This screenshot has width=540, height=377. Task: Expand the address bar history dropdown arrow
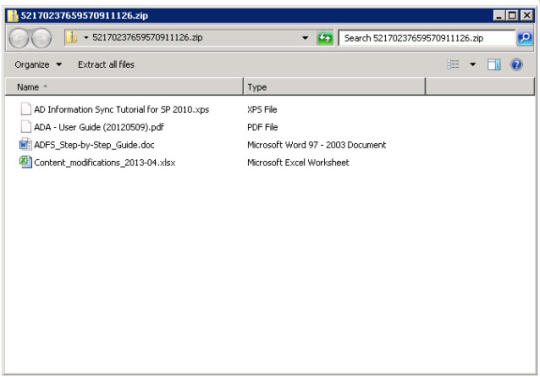coord(305,38)
